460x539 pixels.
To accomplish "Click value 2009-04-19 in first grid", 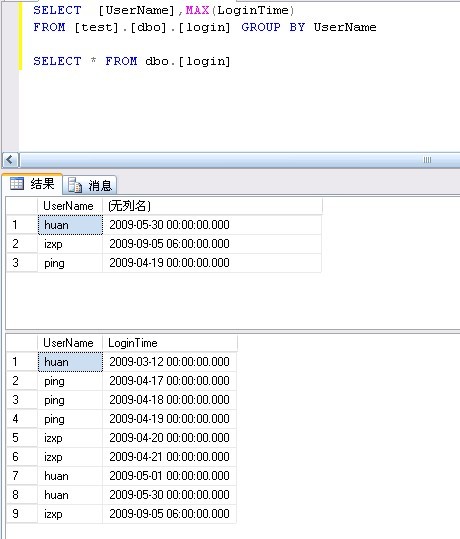I will pyautogui.click(x=212, y=263).
